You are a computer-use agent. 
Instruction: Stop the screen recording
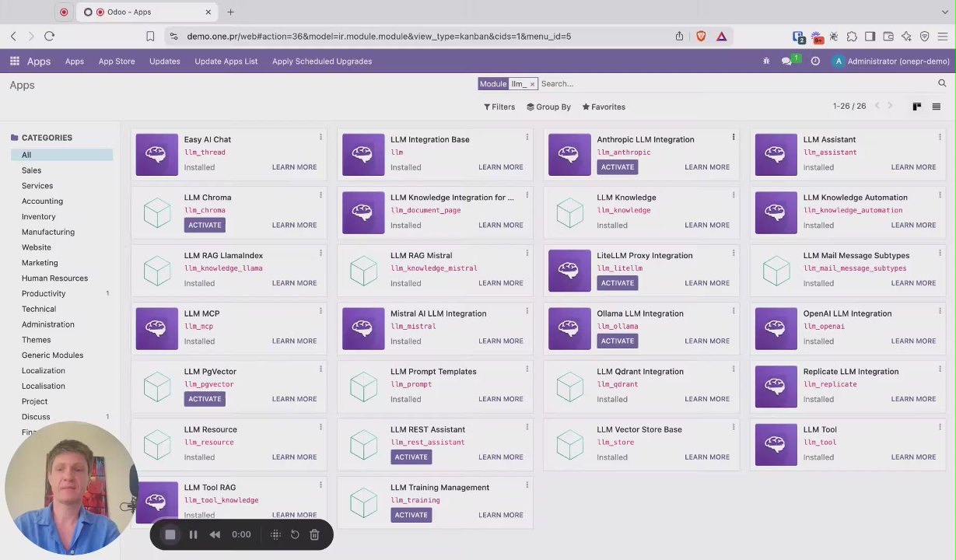(170, 534)
